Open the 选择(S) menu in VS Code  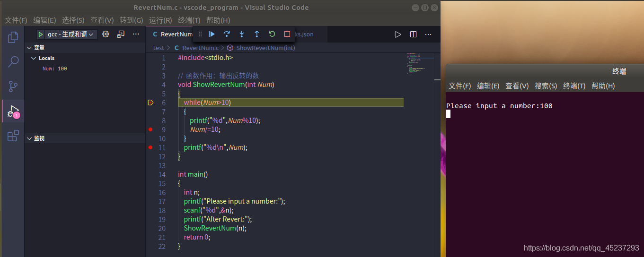(x=73, y=20)
